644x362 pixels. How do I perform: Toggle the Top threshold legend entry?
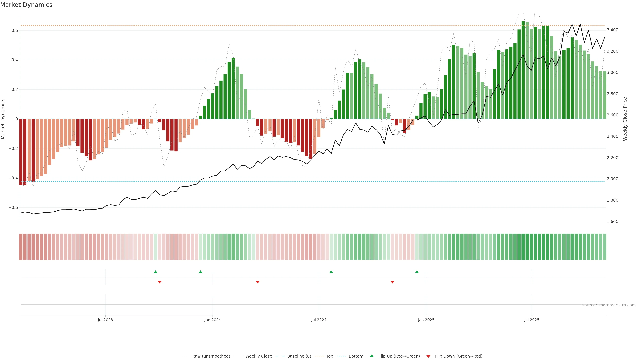(x=330, y=356)
